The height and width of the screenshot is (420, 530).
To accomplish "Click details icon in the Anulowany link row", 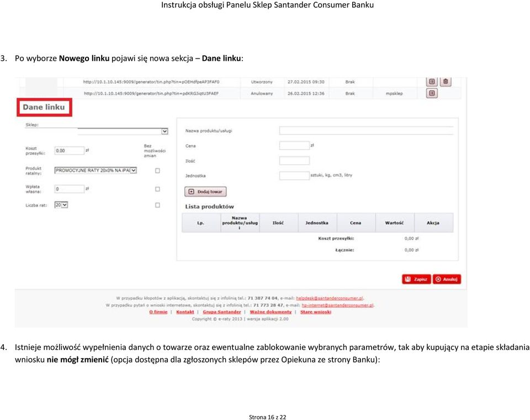I will (x=432, y=93).
